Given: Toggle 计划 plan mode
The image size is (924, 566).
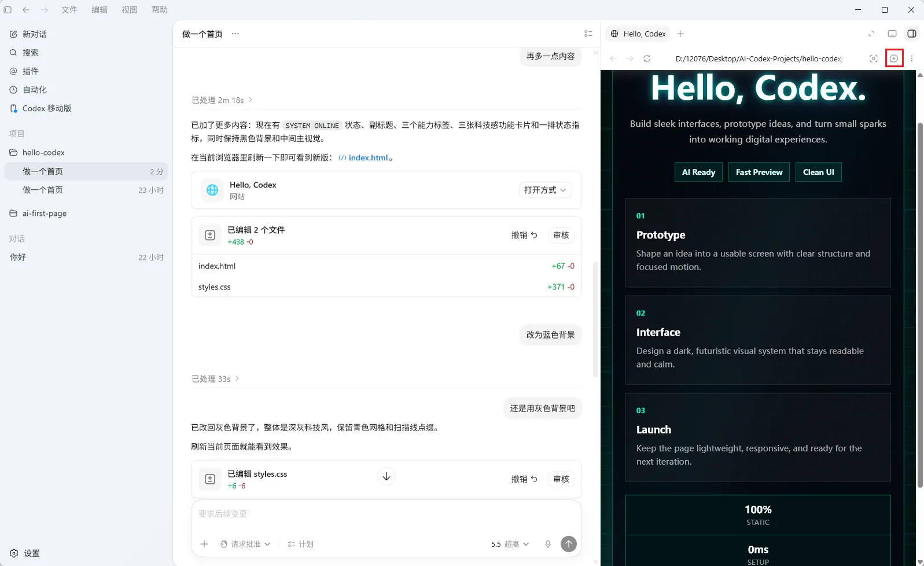Looking at the screenshot, I should 301,544.
